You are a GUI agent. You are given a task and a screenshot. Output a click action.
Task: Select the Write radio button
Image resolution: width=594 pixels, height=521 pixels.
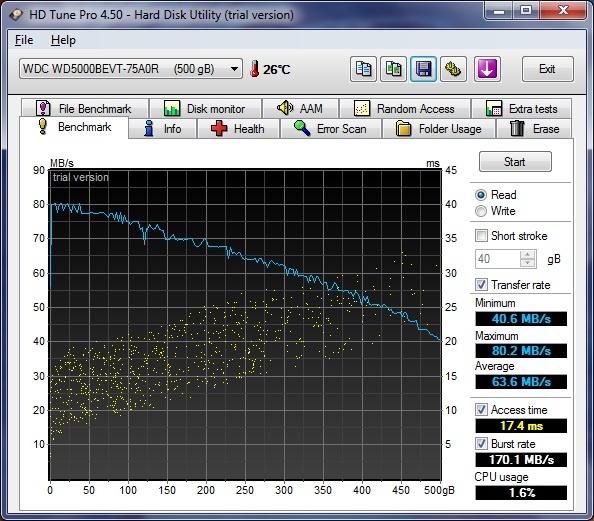[481, 211]
